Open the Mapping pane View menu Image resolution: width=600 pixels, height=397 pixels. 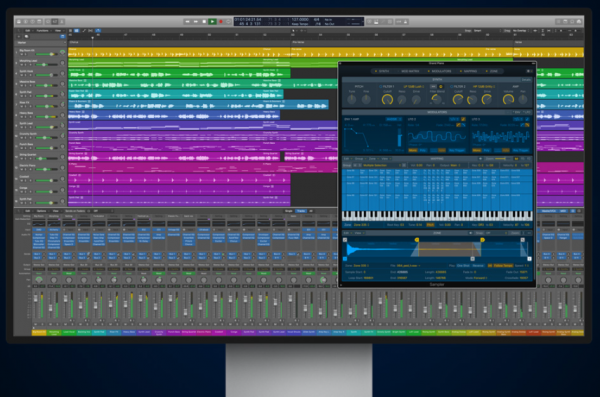[385, 158]
